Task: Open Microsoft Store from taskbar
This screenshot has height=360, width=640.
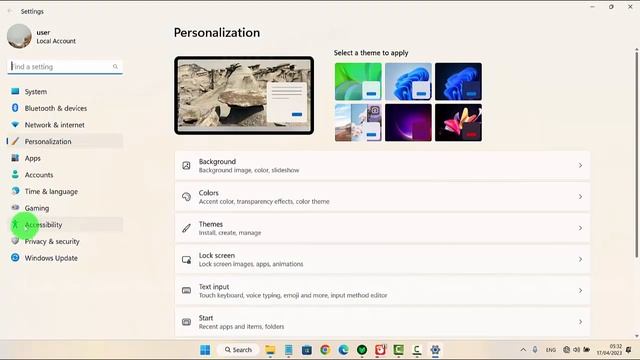Action: tap(307, 350)
